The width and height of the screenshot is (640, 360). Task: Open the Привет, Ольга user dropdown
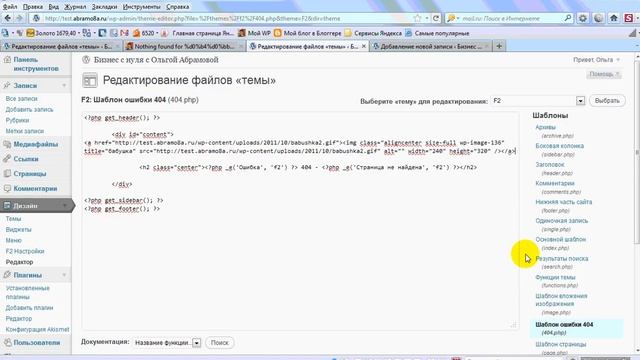click(596, 60)
